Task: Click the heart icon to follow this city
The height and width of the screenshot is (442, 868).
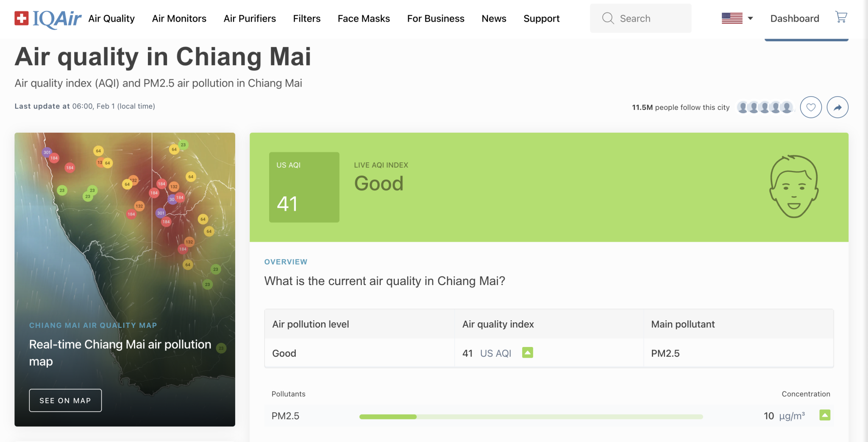Action: tap(811, 107)
